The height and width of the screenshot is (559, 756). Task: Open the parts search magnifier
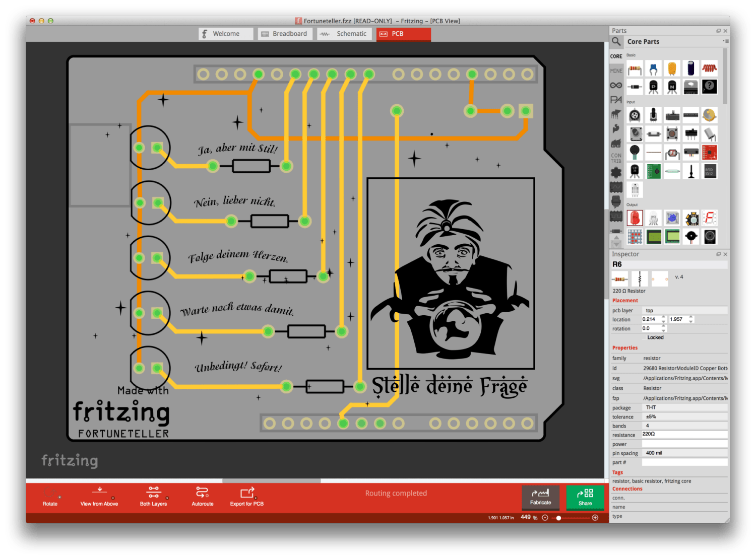point(616,41)
